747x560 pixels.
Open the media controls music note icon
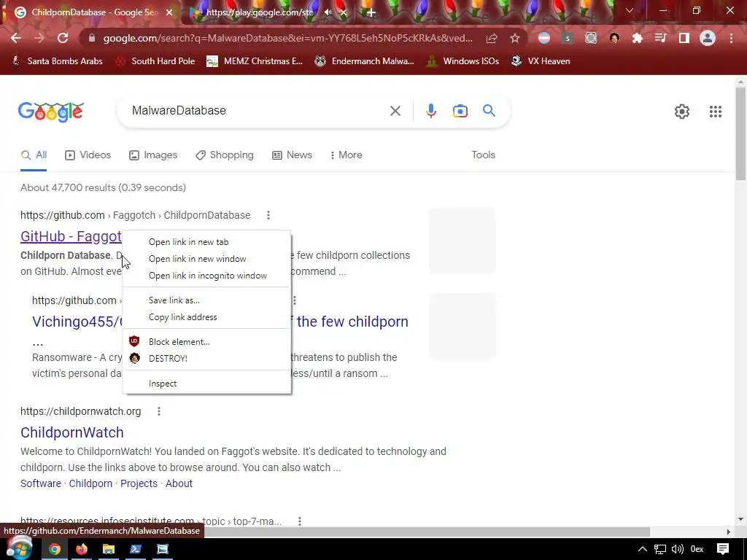[x=660, y=38]
